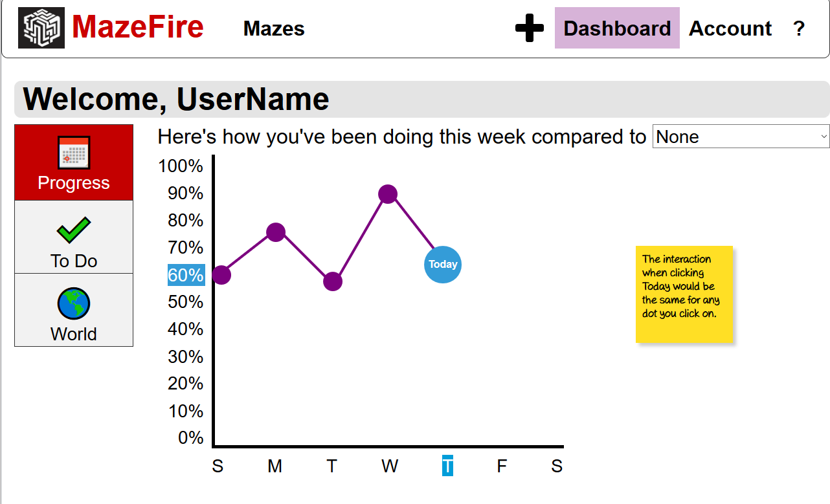Open the Progress calendar icon
Image resolution: width=830 pixels, height=504 pixels.
point(74,153)
